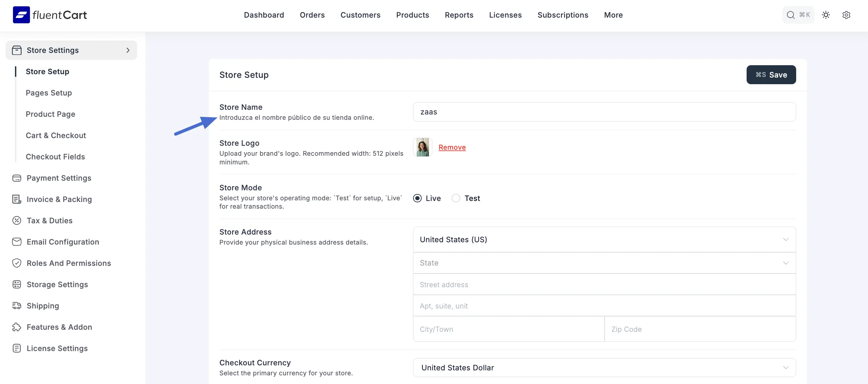Open the United States Dollar currency dropdown

(x=604, y=367)
